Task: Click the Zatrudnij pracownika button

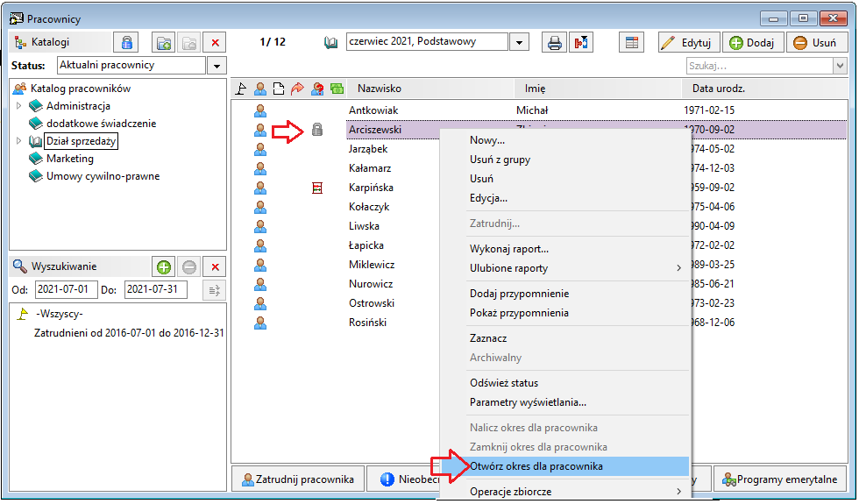Action: pos(298,479)
